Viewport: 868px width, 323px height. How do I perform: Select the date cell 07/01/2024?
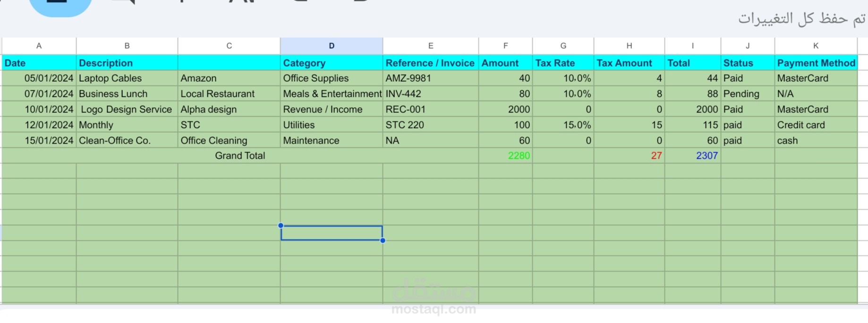pyautogui.click(x=39, y=94)
